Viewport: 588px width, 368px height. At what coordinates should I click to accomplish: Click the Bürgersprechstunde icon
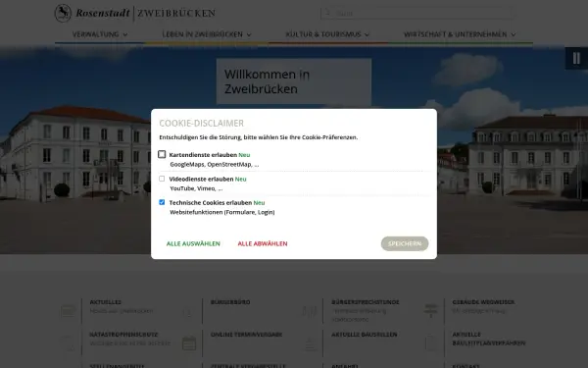(310, 311)
